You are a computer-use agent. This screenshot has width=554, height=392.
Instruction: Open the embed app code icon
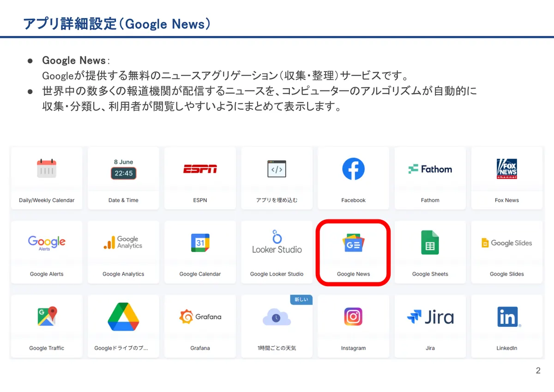(277, 169)
